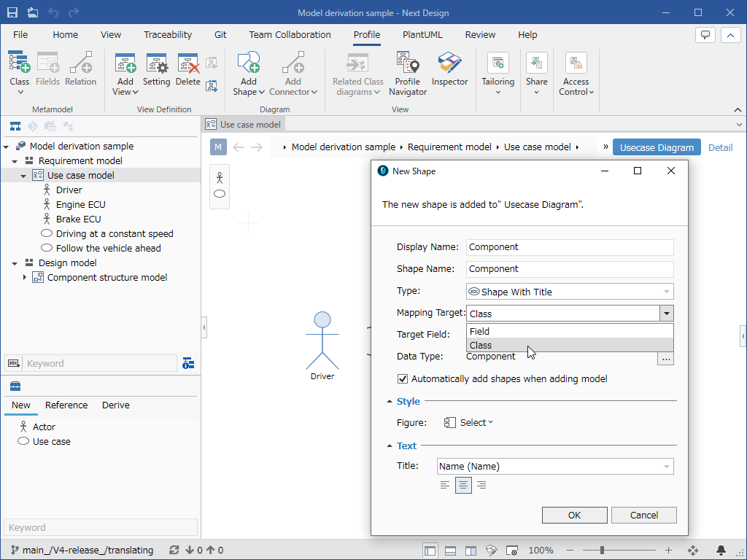Screen dimensions: 747x560
Task: Select left text alignment
Action: tap(445, 485)
